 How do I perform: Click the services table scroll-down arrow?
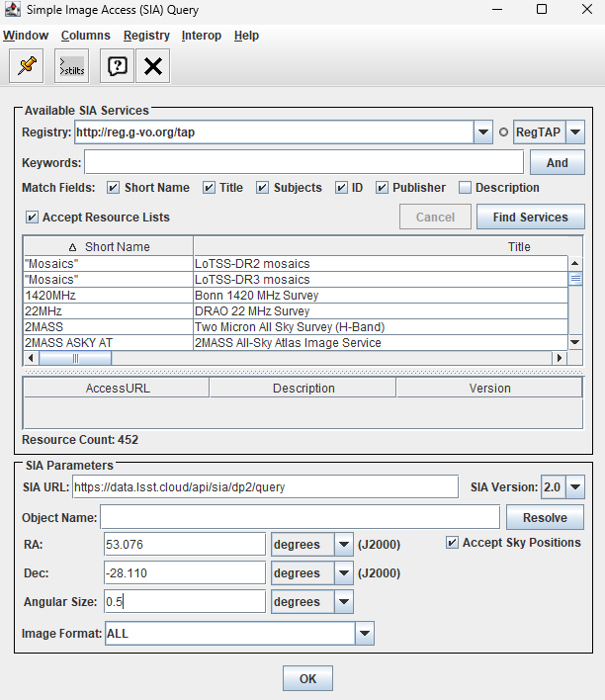[575, 342]
